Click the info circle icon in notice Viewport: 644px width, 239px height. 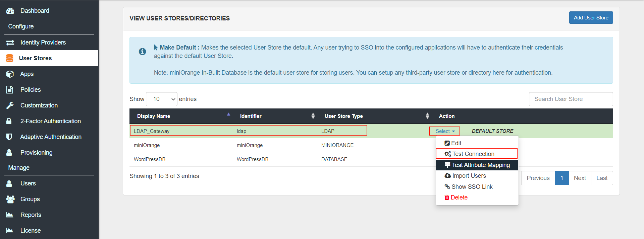click(x=142, y=52)
